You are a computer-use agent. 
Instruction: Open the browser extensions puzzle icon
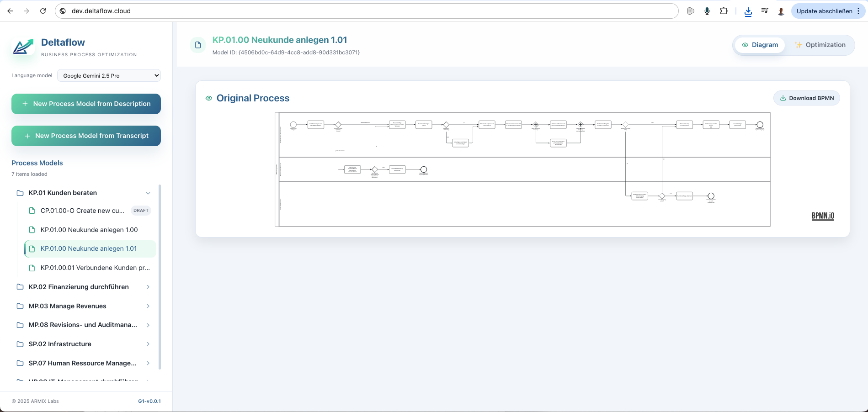[724, 11]
